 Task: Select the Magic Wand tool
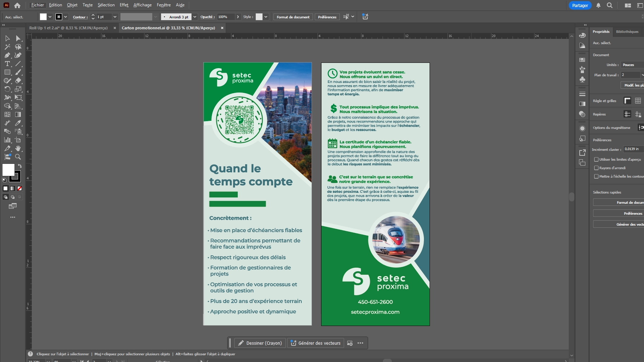7,47
